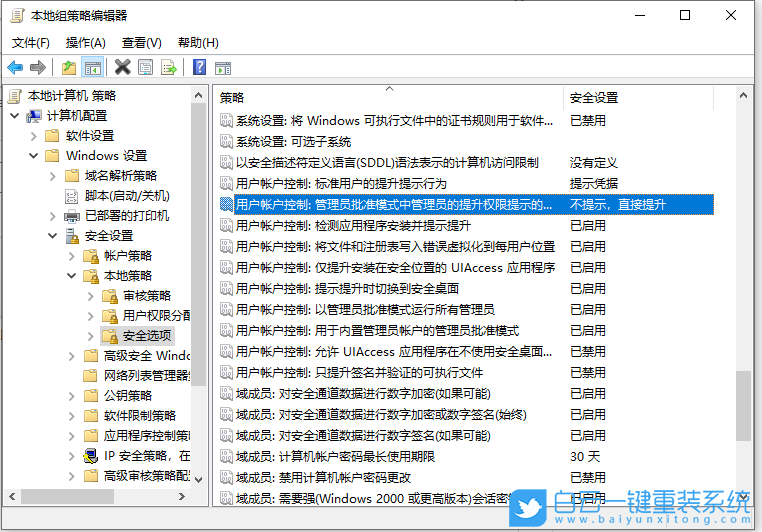
Task: Open the 查看(V) menu
Action: (141, 43)
